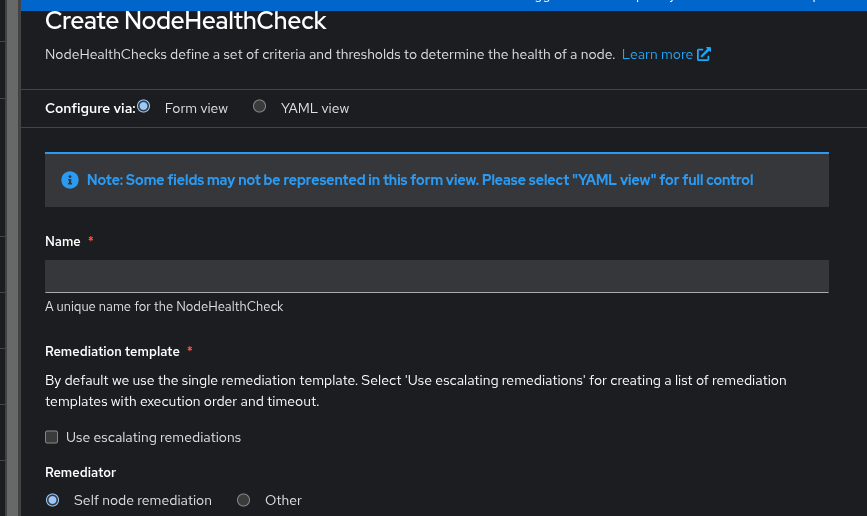Click the "Form view" text label
Viewport: 867px width, 516px height.
pyautogui.click(x=196, y=108)
